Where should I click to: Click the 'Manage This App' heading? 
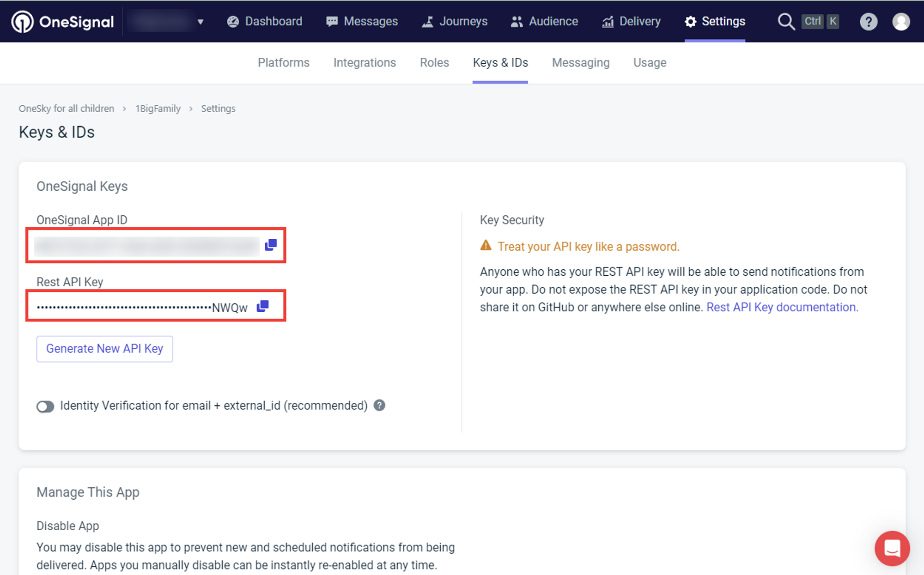coord(88,492)
